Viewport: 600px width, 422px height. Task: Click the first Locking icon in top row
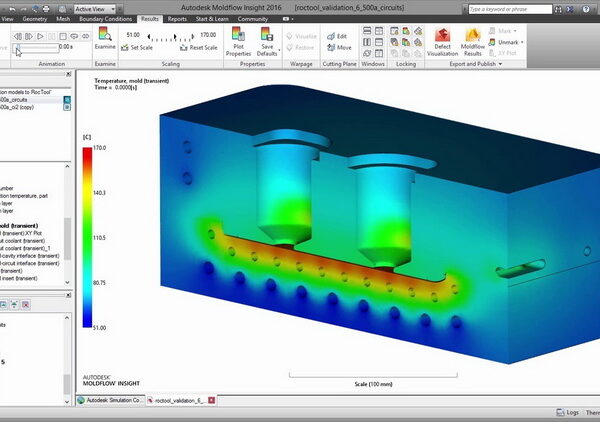(x=394, y=31)
